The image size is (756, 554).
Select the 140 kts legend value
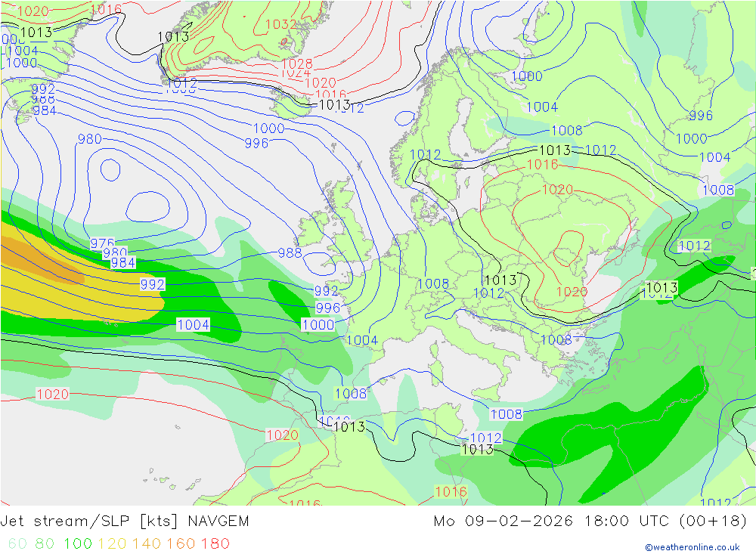pyautogui.click(x=147, y=543)
